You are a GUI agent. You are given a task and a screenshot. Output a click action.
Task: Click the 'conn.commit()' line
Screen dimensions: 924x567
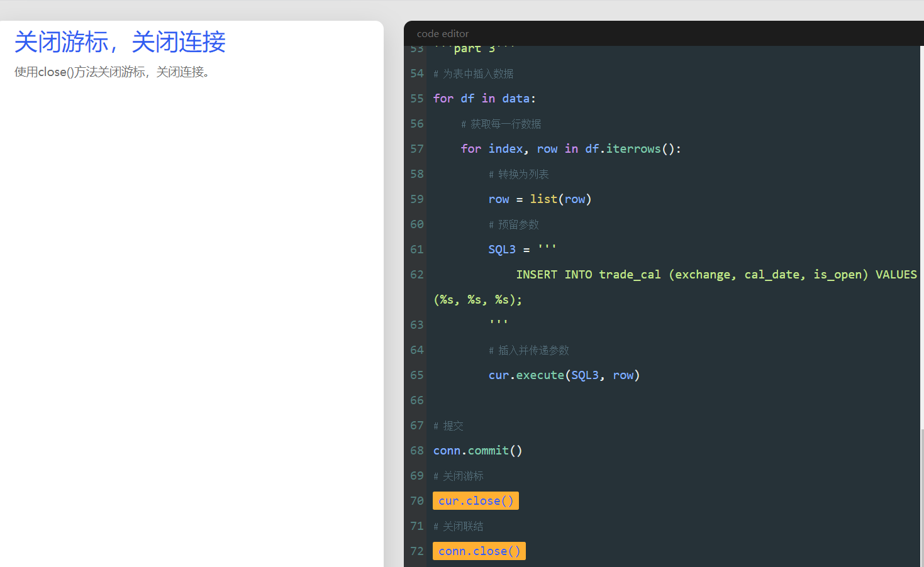click(478, 451)
